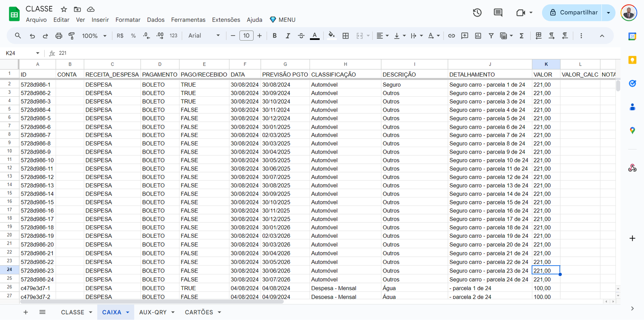Open the Maps side panel

point(632,131)
